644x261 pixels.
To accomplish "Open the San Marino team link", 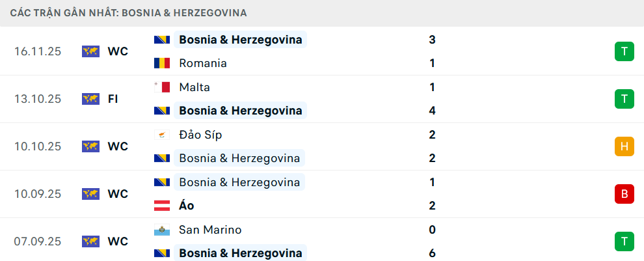I will 210,230.
